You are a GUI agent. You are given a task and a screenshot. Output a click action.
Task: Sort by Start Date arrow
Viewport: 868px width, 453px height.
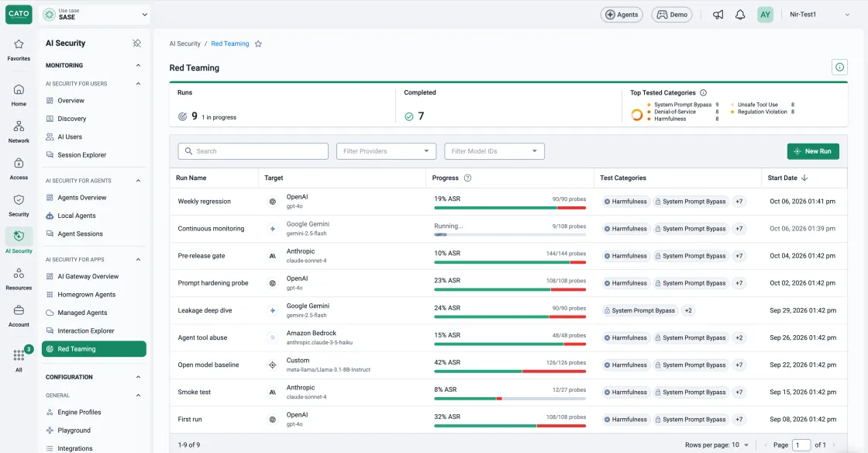804,178
